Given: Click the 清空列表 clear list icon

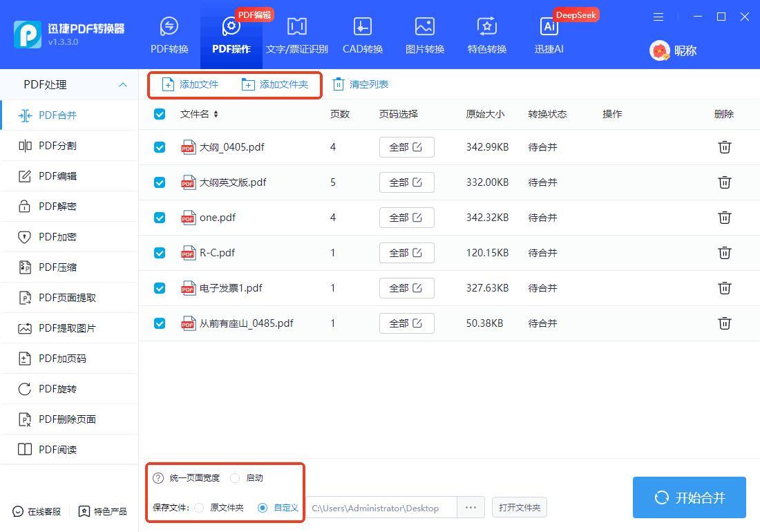Looking at the screenshot, I should pyautogui.click(x=339, y=84).
